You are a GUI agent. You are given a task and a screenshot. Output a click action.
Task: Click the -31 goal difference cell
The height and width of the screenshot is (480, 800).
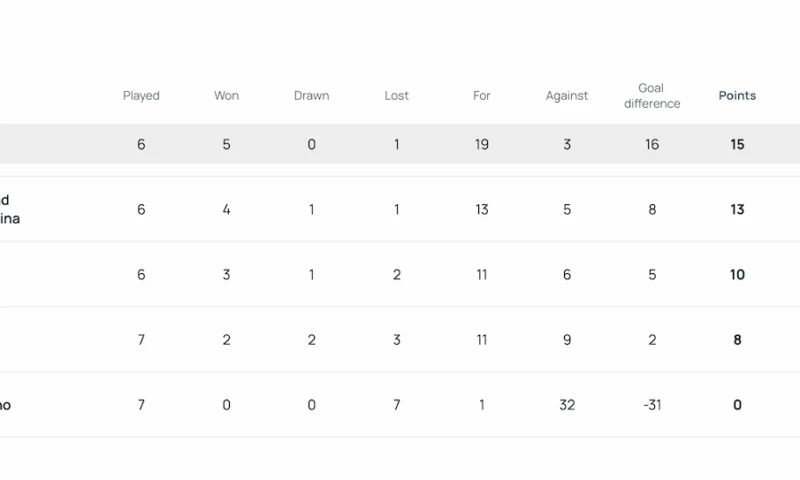point(652,405)
